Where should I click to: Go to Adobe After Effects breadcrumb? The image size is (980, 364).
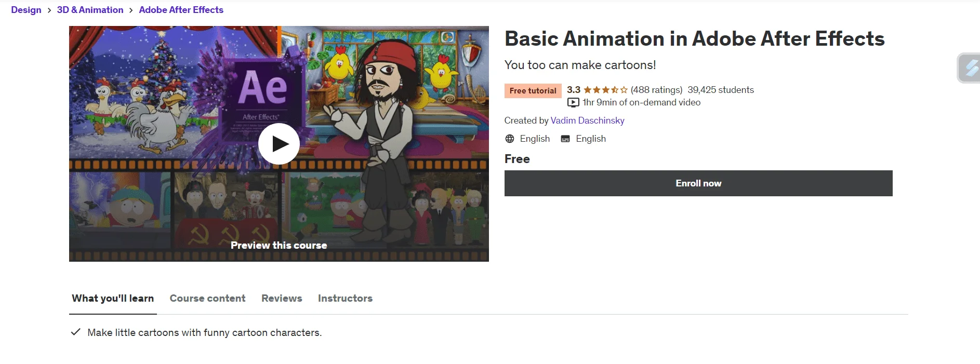[x=181, y=10]
